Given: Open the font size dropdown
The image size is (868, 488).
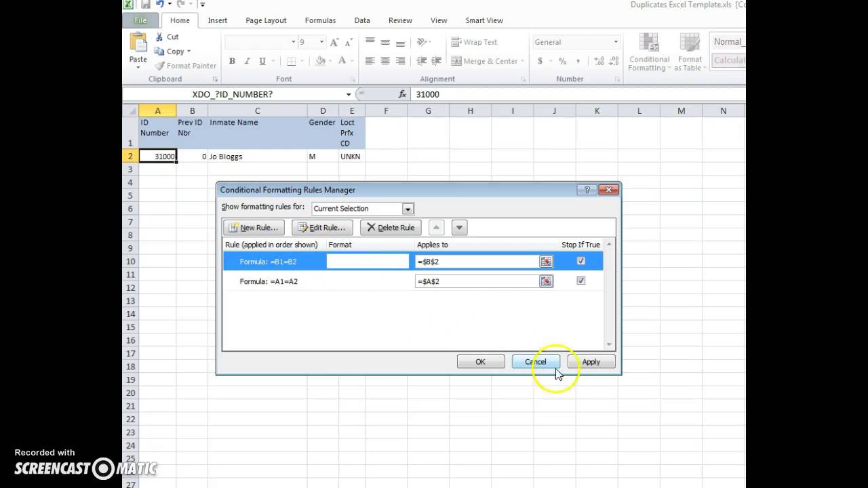Looking at the screenshot, I should 321,42.
